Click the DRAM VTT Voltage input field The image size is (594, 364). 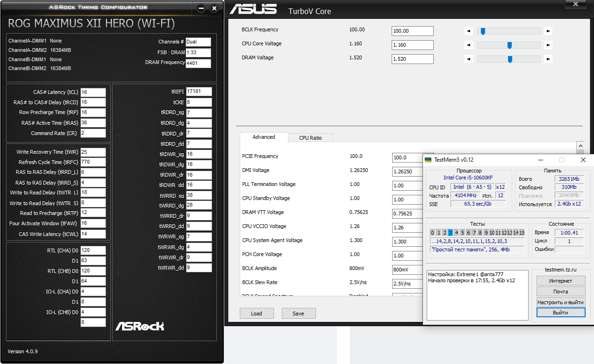[408, 214]
